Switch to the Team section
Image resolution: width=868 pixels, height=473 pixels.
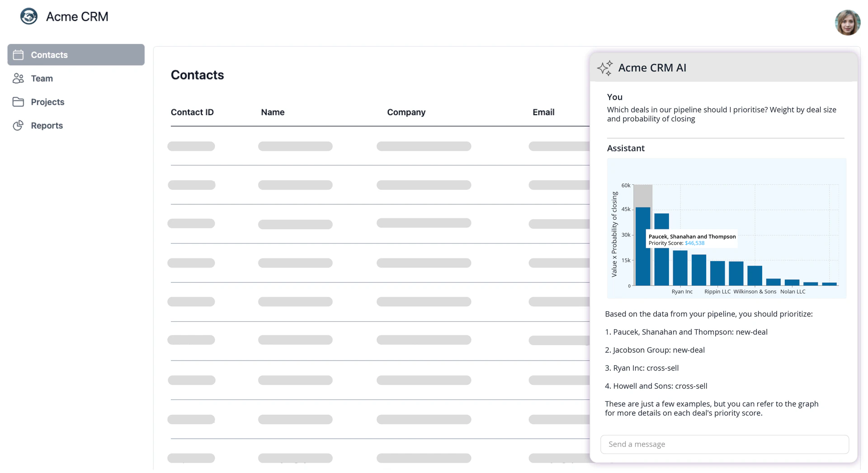click(42, 78)
